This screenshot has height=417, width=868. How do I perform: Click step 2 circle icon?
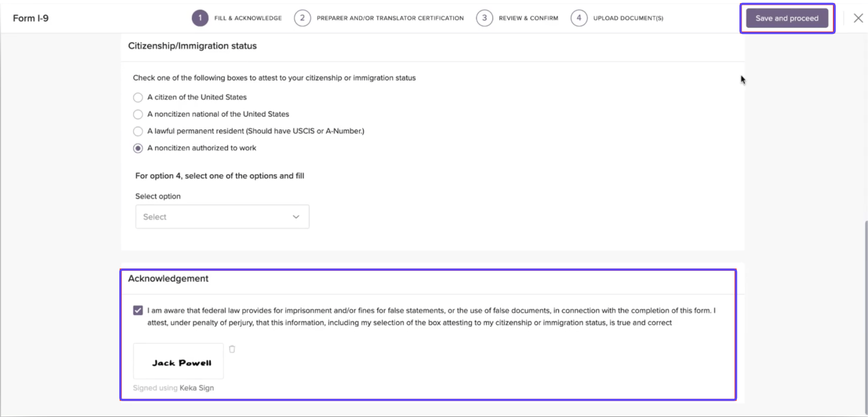point(302,18)
